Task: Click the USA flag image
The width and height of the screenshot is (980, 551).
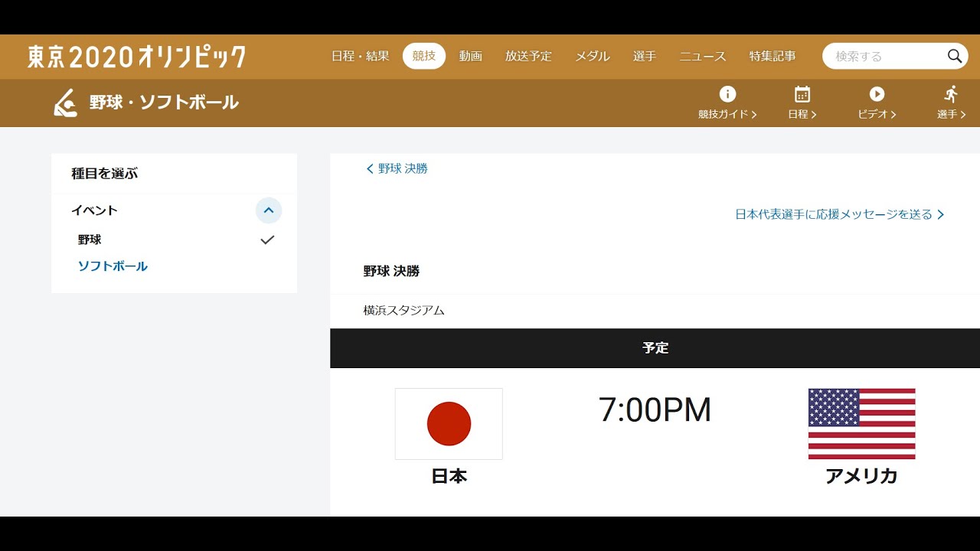Action: point(861,423)
